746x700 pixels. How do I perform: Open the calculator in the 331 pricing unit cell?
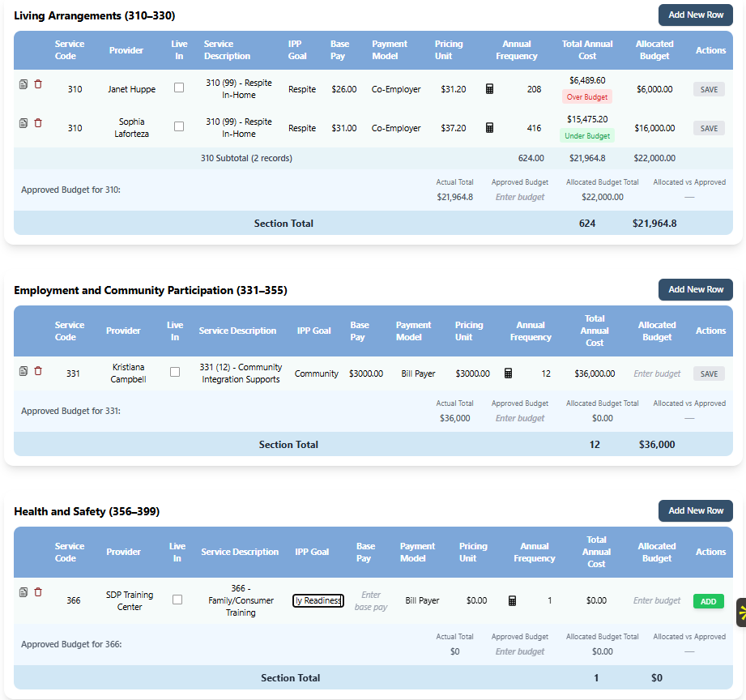click(x=507, y=373)
